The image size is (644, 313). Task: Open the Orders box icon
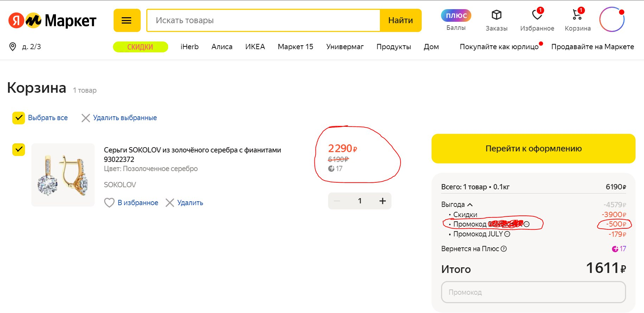click(496, 15)
